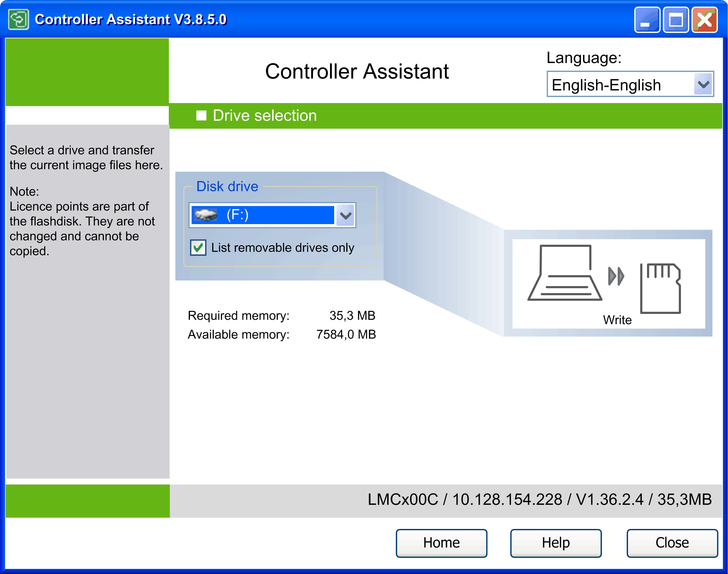The height and width of the screenshot is (574, 728).
Task: Click the app icon in title bar
Action: point(18,20)
